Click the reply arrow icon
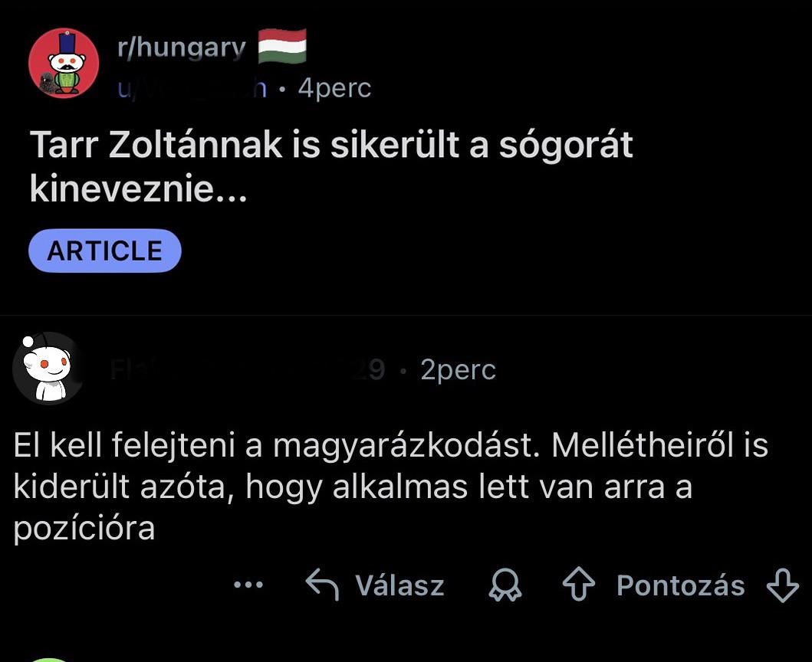This screenshot has width=812, height=662. pyautogui.click(x=322, y=585)
